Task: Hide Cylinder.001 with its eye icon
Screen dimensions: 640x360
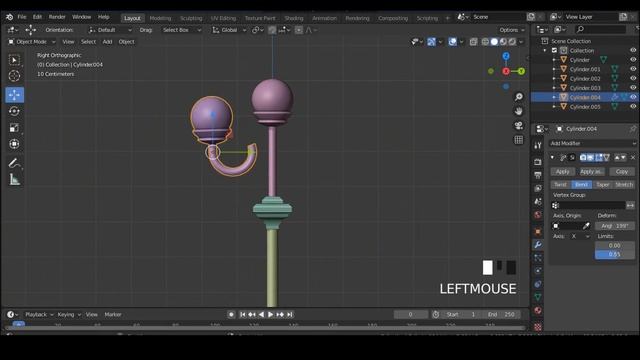Action: [x=633, y=69]
